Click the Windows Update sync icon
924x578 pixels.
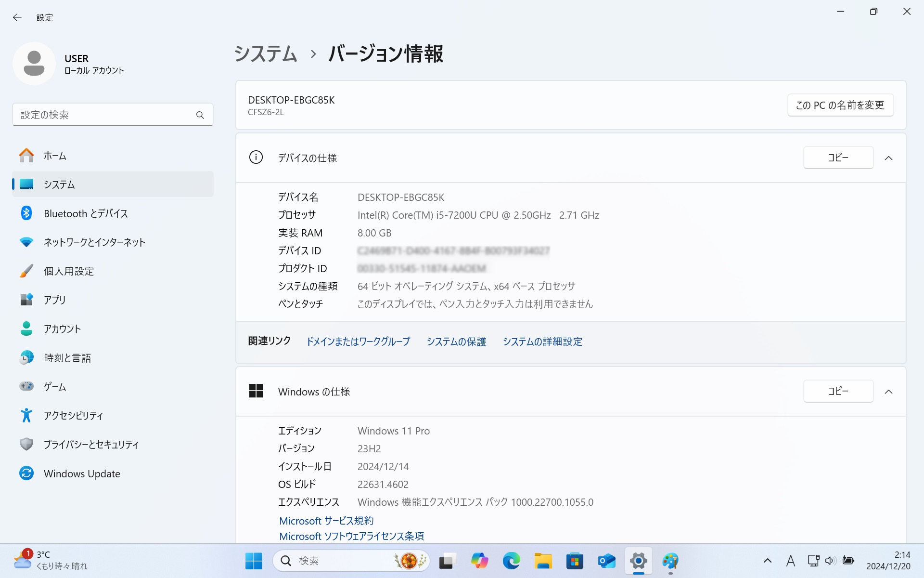pos(26,473)
